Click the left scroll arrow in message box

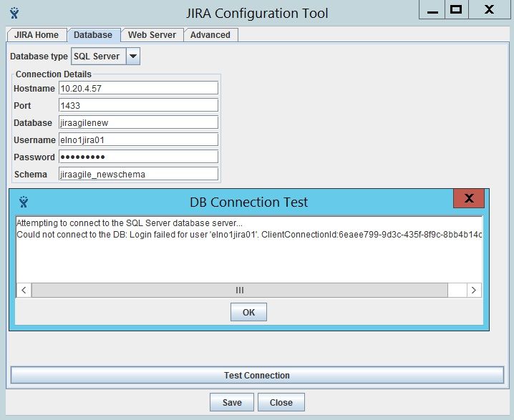[x=24, y=290]
